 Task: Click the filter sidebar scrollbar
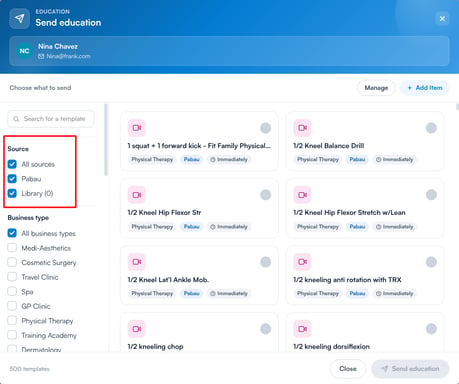106,140
